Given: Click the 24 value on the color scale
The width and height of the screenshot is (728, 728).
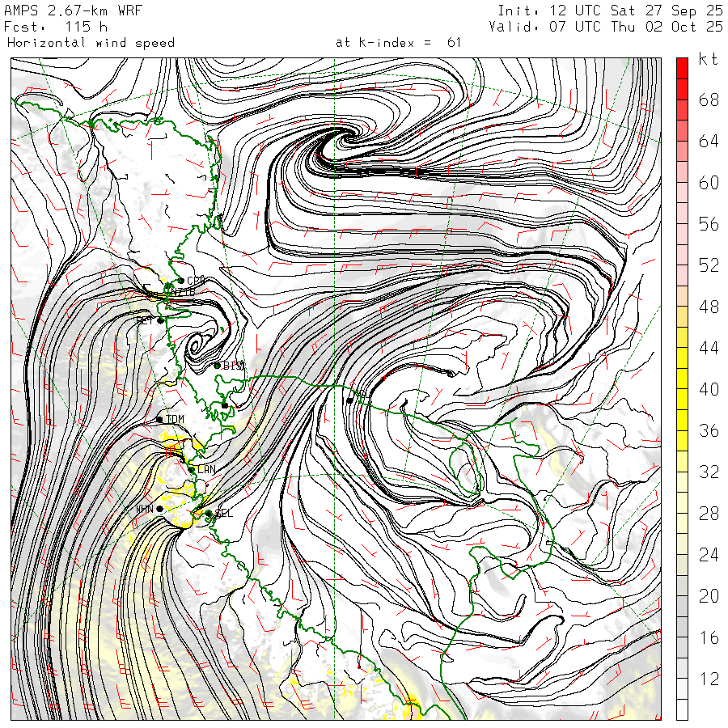Looking at the screenshot, I should [709, 555].
